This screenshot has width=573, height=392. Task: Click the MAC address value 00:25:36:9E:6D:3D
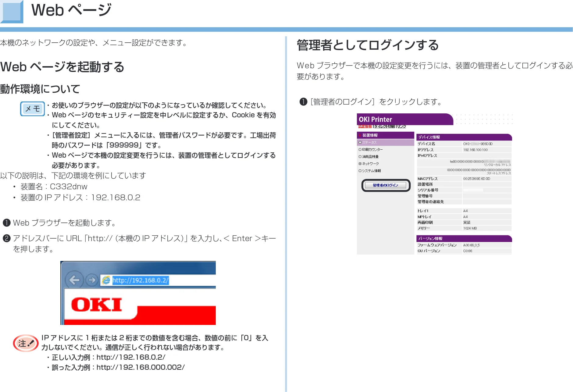pos(476,179)
